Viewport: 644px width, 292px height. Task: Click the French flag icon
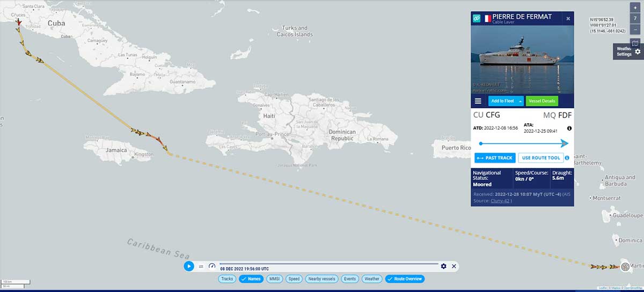[x=488, y=18]
